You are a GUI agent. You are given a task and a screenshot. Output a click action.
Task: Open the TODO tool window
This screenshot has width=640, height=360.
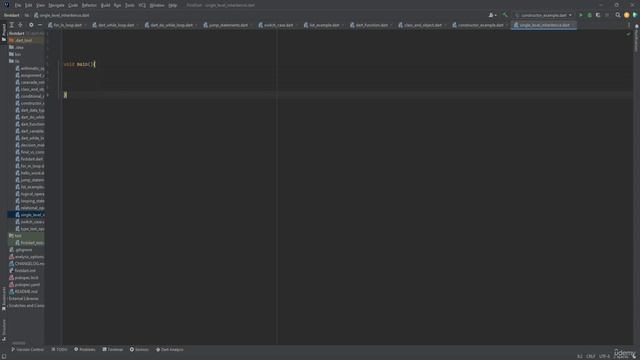tap(60, 349)
